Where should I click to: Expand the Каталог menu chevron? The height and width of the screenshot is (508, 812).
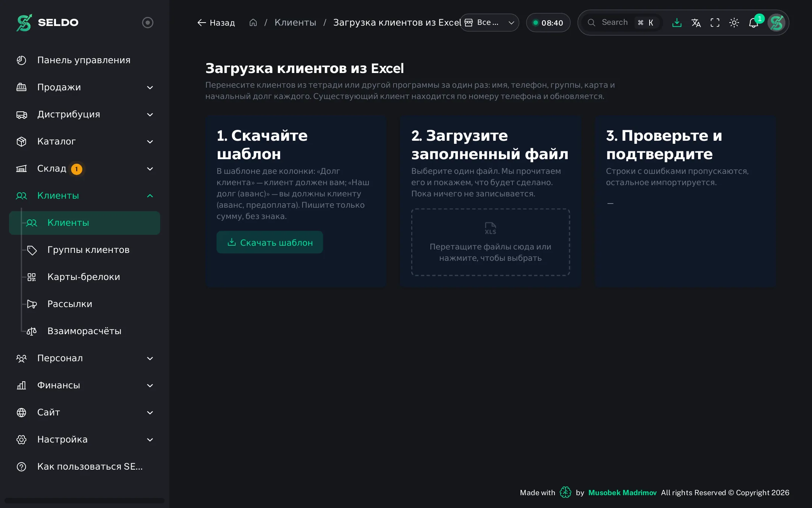pos(150,141)
